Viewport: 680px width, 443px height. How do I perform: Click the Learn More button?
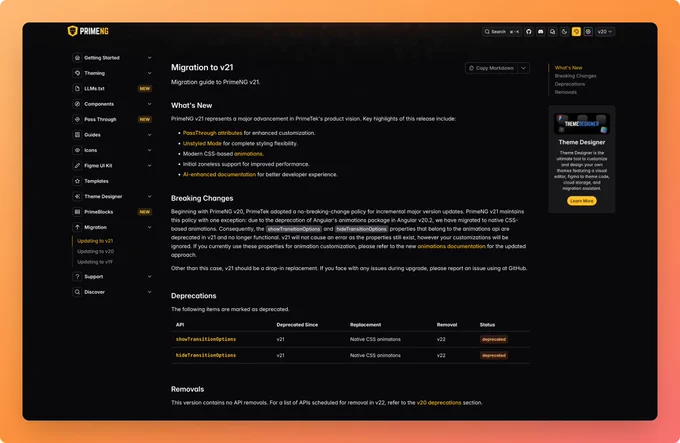pyautogui.click(x=582, y=201)
